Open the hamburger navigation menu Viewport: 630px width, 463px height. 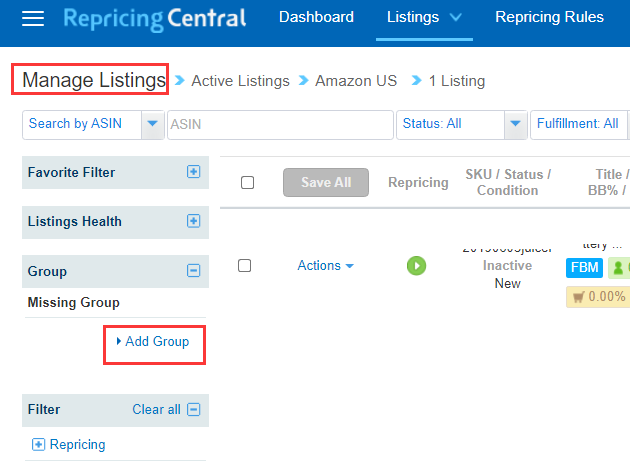33,18
